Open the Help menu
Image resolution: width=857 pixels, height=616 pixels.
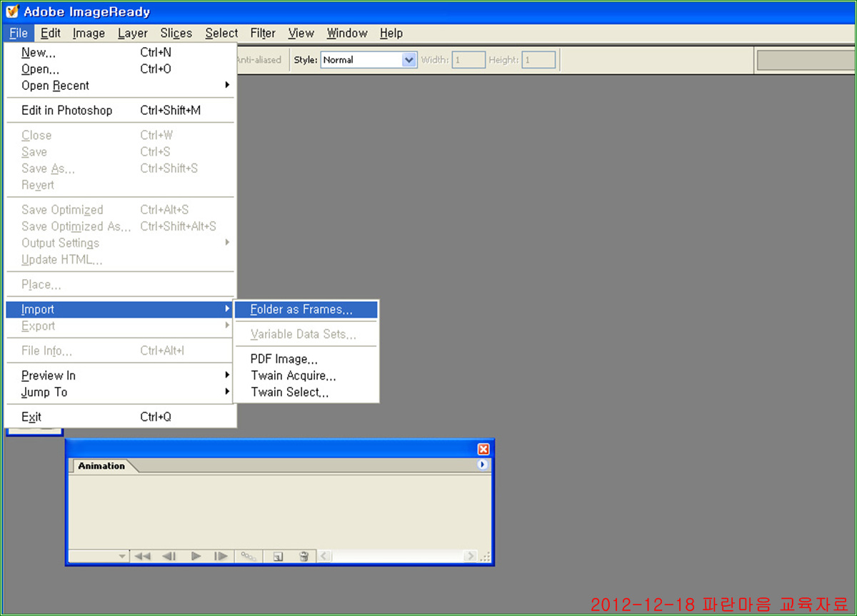[391, 33]
